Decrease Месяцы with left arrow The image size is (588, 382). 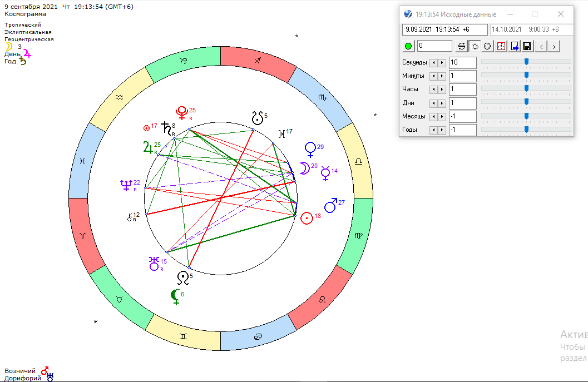(433, 117)
